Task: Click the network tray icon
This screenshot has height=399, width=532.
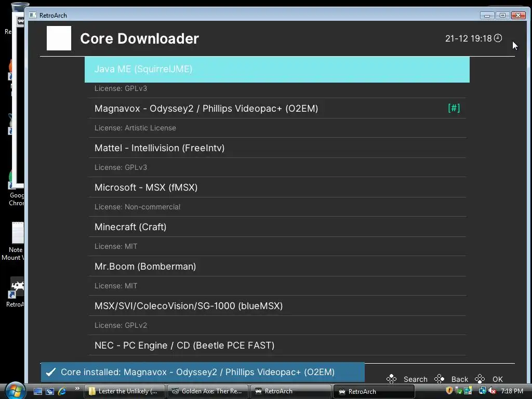Action: point(482,391)
